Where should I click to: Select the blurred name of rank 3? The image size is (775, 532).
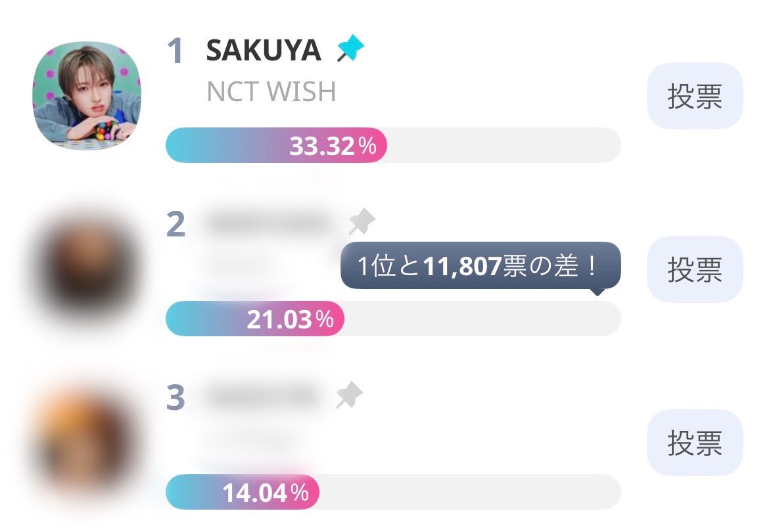(x=264, y=397)
